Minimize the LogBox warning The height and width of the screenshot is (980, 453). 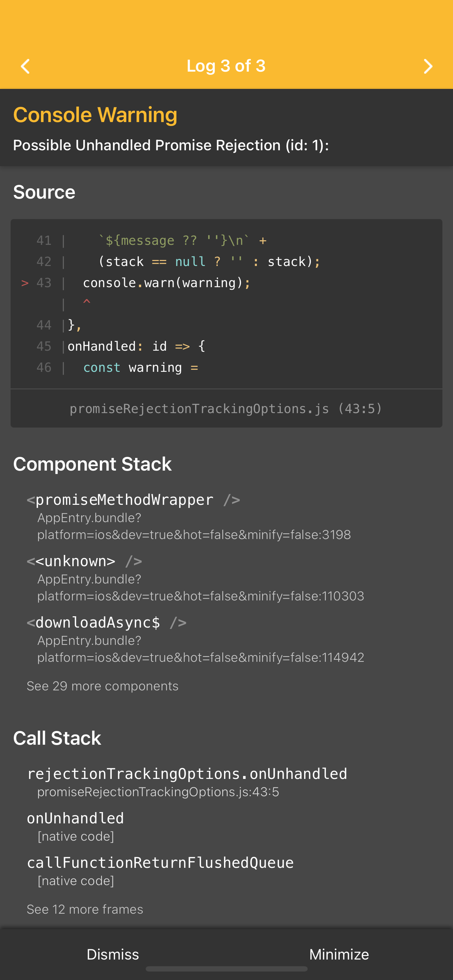click(x=339, y=954)
